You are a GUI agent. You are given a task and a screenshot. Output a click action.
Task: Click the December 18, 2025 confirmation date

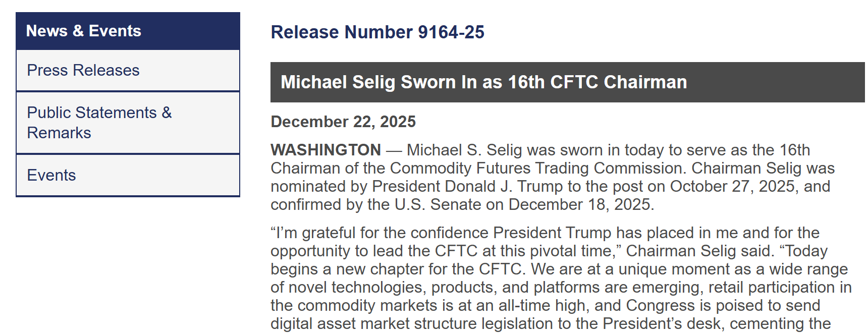(580, 204)
